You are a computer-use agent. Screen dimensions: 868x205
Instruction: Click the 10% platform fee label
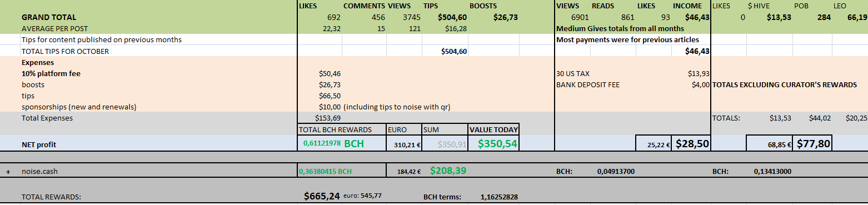[x=47, y=73]
